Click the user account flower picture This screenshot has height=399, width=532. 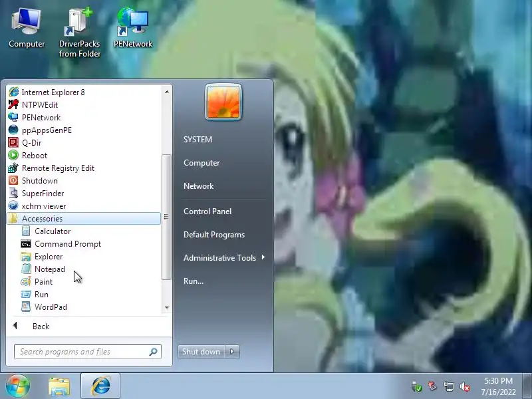pyautogui.click(x=223, y=102)
